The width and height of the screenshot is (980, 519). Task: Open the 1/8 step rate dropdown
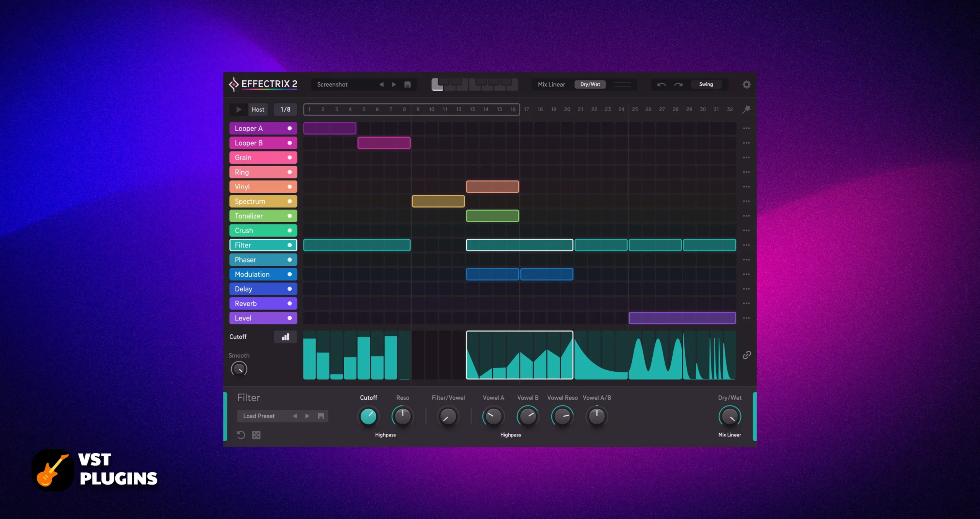click(x=285, y=109)
